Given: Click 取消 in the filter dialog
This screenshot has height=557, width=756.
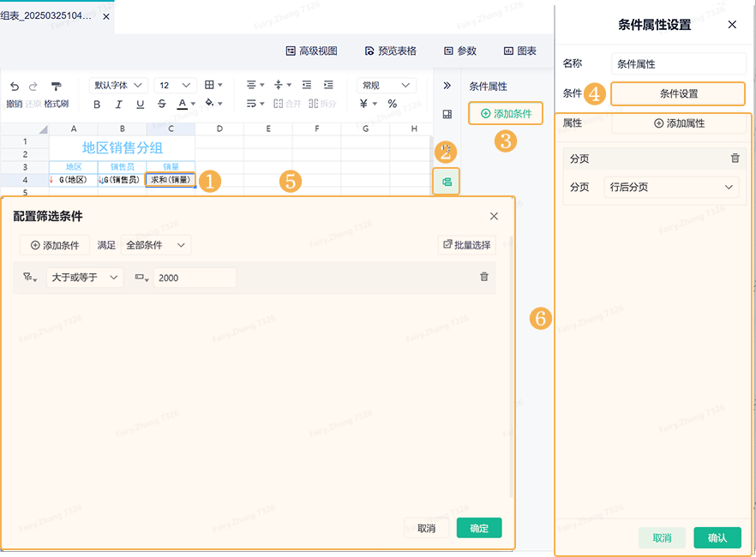Looking at the screenshot, I should [426, 528].
